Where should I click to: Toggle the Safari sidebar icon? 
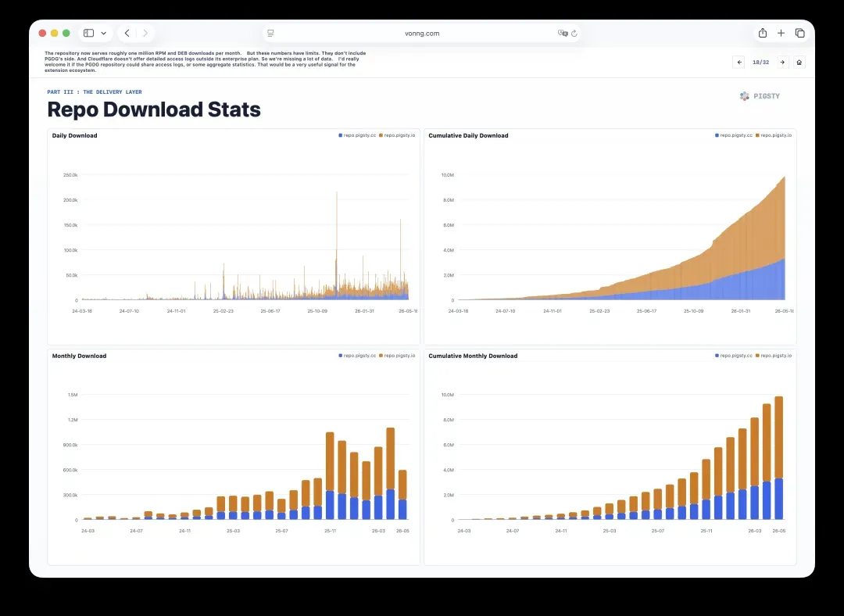[89, 34]
